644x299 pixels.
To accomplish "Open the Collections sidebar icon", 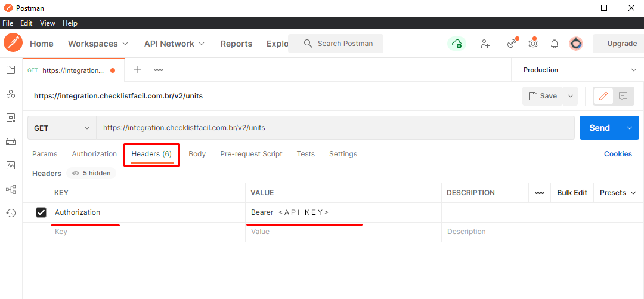I will pos(11,70).
